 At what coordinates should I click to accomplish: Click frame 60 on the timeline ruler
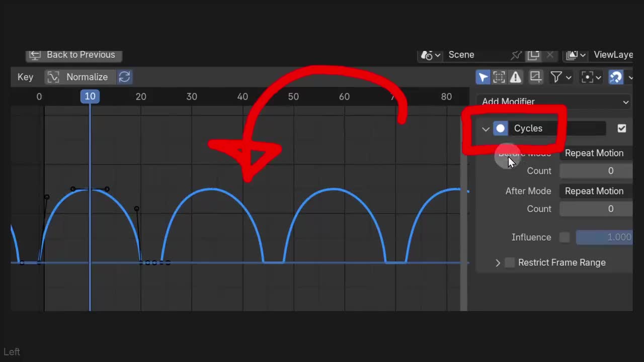(x=344, y=97)
